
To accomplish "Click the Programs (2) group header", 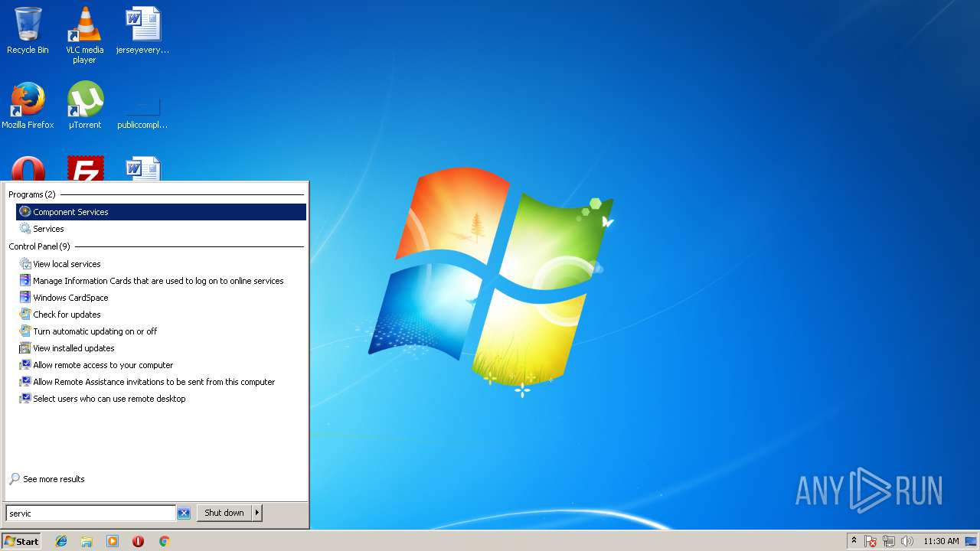I will pos(32,194).
